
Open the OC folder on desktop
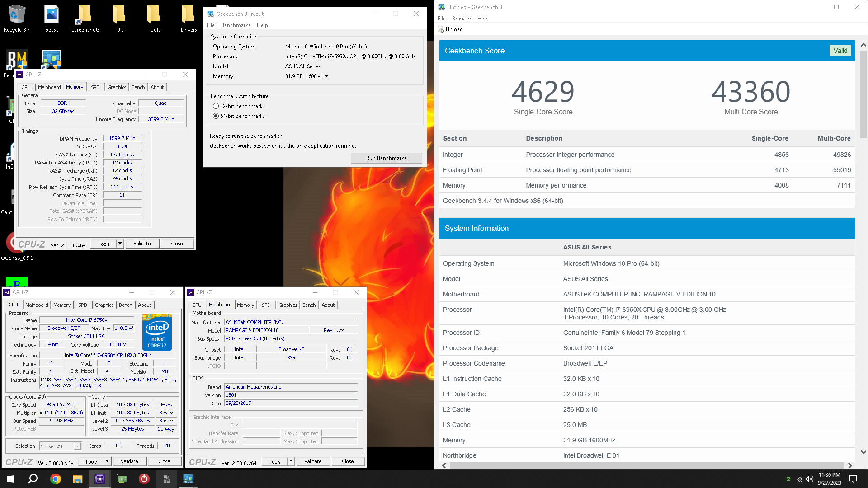point(120,18)
